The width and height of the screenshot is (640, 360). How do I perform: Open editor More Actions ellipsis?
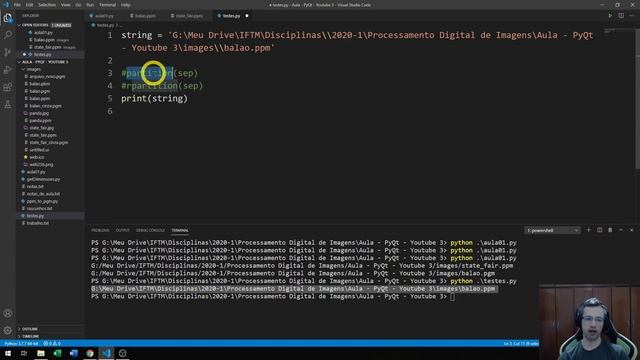[632, 16]
